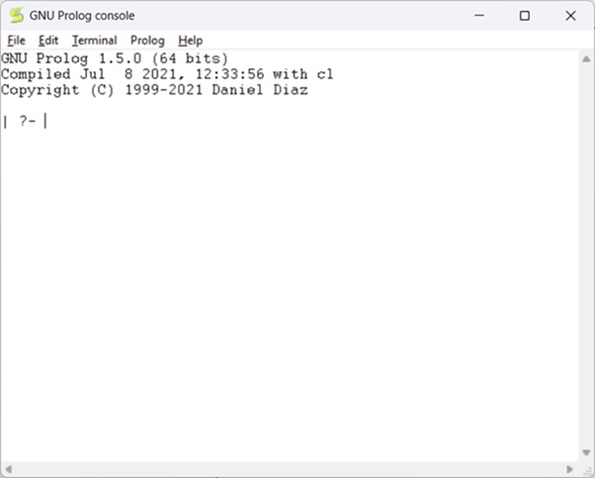
Task: Click the 'GNU Prolog console' title bar text
Action: (82, 16)
